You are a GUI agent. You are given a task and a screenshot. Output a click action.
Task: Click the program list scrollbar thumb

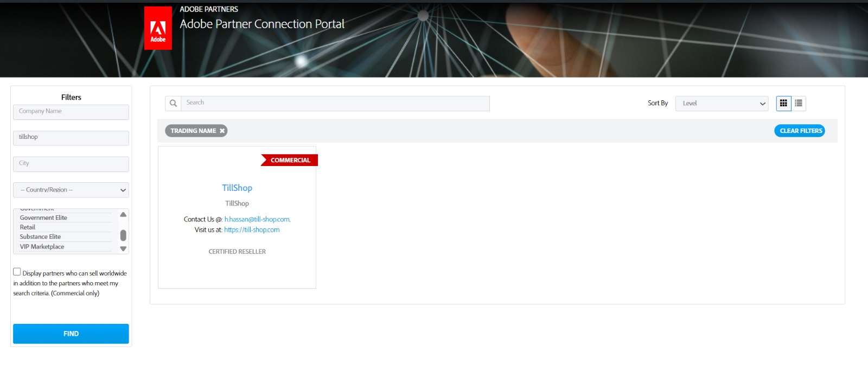tap(123, 235)
